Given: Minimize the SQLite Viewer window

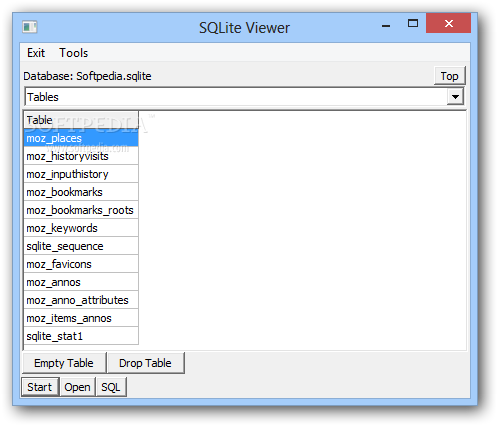Looking at the screenshot, I should click(x=386, y=24).
